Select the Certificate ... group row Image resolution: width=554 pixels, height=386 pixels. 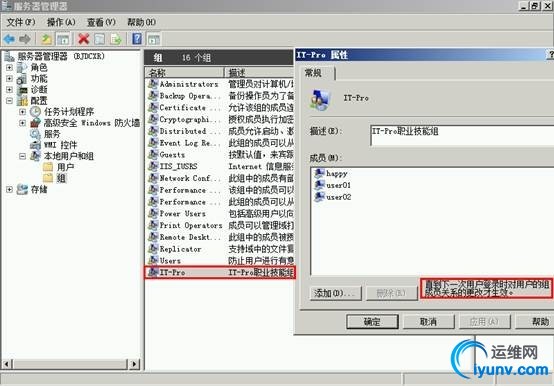click(220, 107)
